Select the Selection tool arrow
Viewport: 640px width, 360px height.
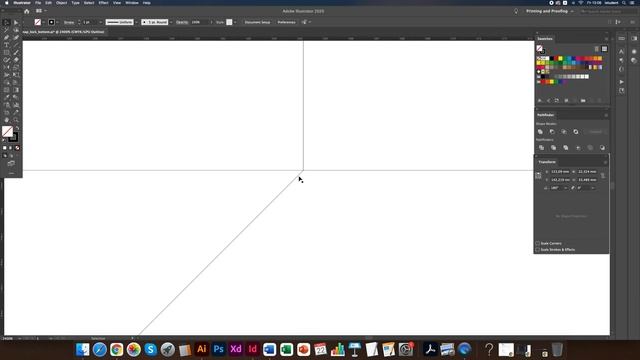(7, 22)
